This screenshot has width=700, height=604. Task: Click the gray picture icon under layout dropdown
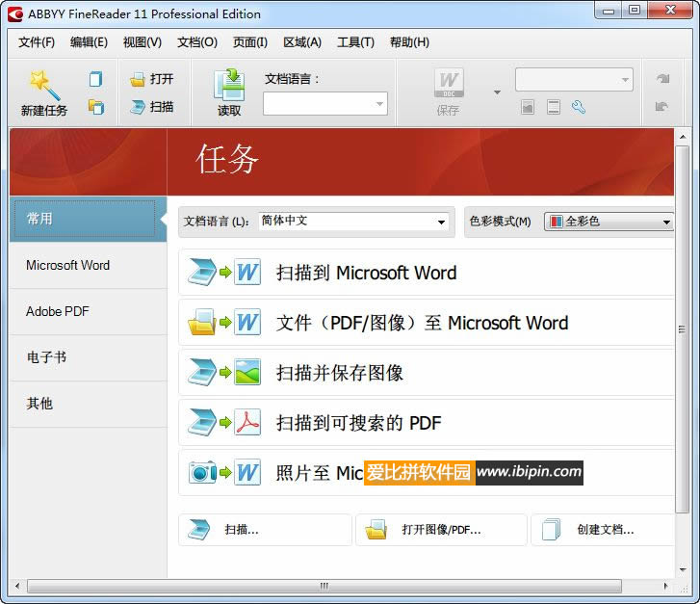click(x=528, y=107)
